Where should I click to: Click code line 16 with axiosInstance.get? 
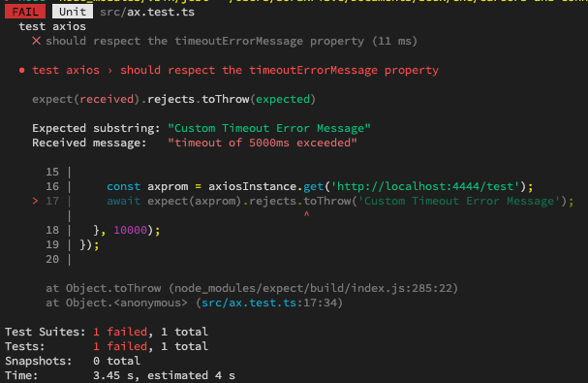click(x=320, y=186)
